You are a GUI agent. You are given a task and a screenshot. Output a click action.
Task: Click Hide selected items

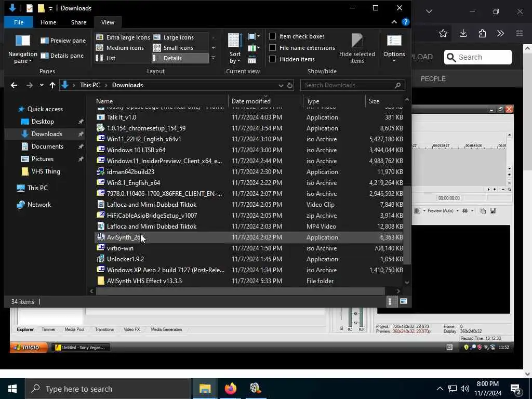[357, 48]
